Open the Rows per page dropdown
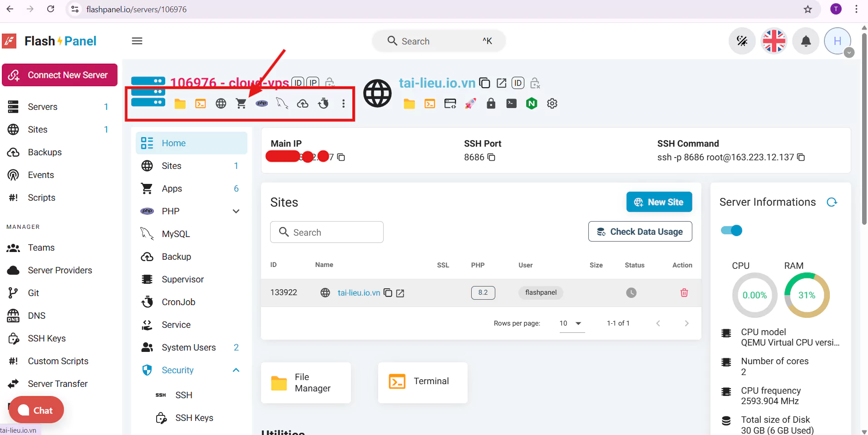Viewport: 868px width, 435px height. pyautogui.click(x=572, y=323)
